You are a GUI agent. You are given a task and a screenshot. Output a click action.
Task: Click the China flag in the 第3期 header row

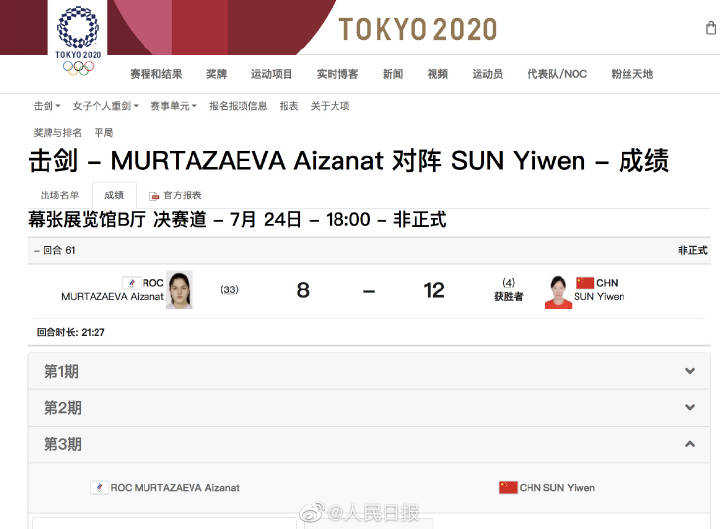[508, 487]
